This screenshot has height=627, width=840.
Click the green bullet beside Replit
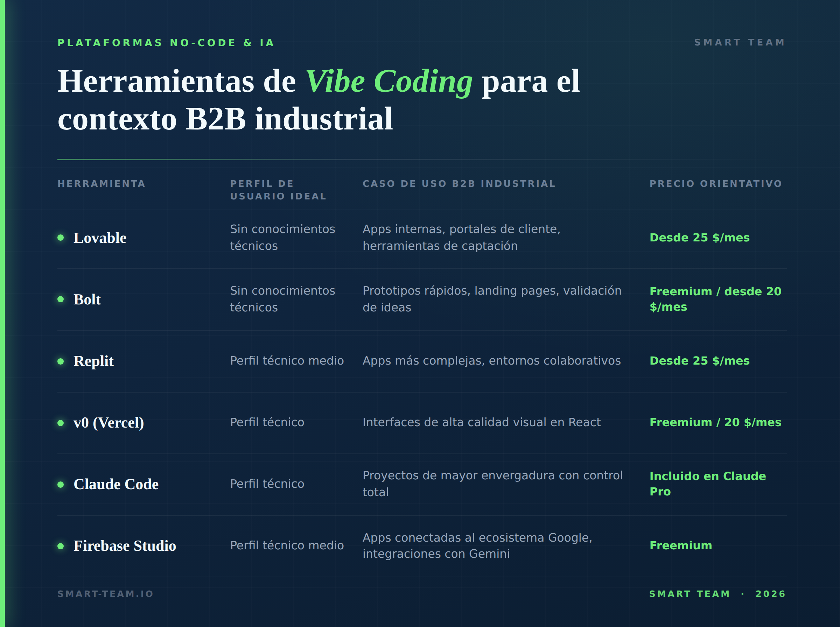pos(60,361)
